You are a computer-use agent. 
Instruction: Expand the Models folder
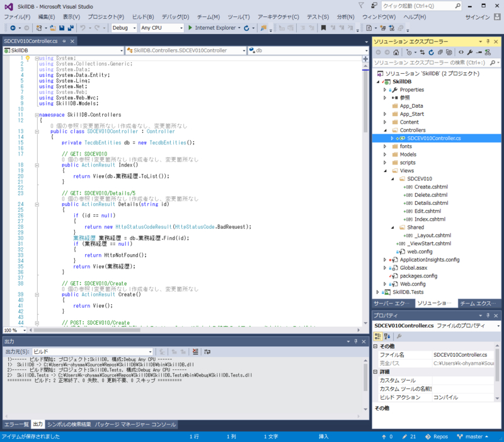point(385,154)
